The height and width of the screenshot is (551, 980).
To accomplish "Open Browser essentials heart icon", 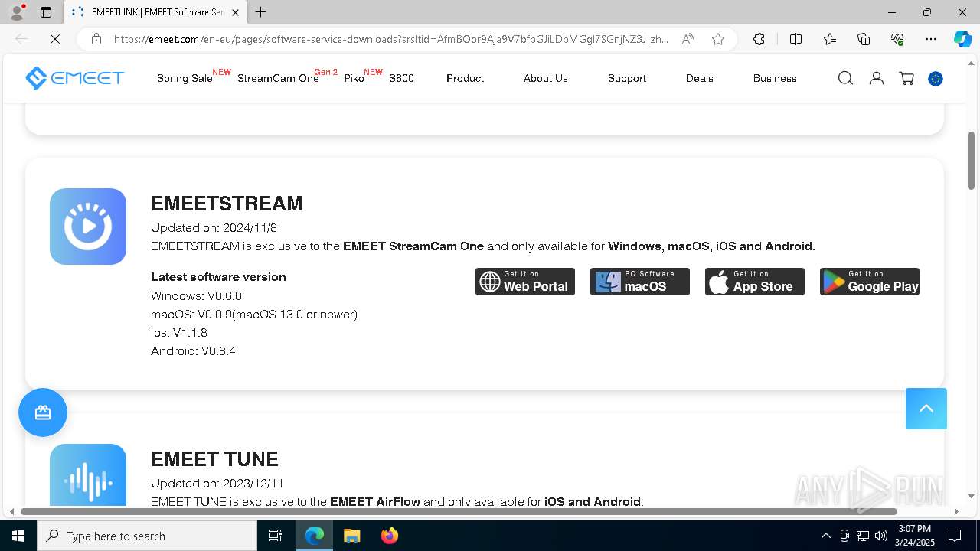I will (x=897, y=39).
